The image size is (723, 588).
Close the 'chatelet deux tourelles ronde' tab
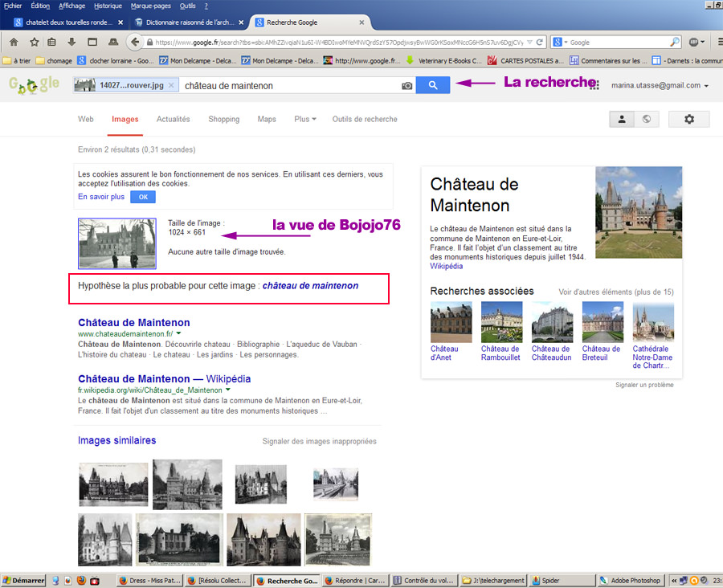click(120, 22)
